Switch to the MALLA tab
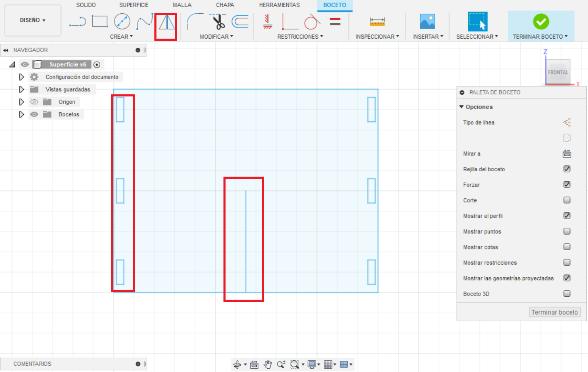588x372 pixels. click(182, 5)
